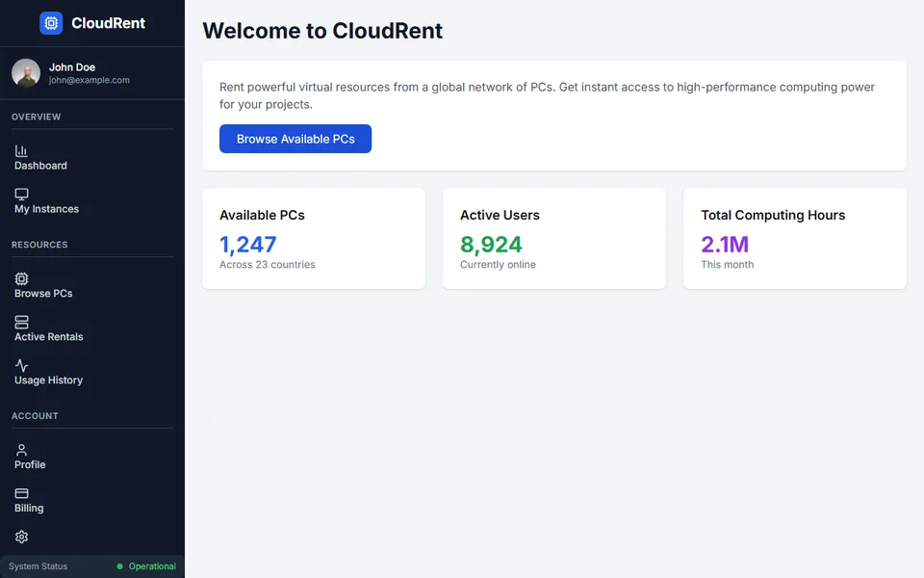Click the OVERVIEW section heading

point(36,117)
